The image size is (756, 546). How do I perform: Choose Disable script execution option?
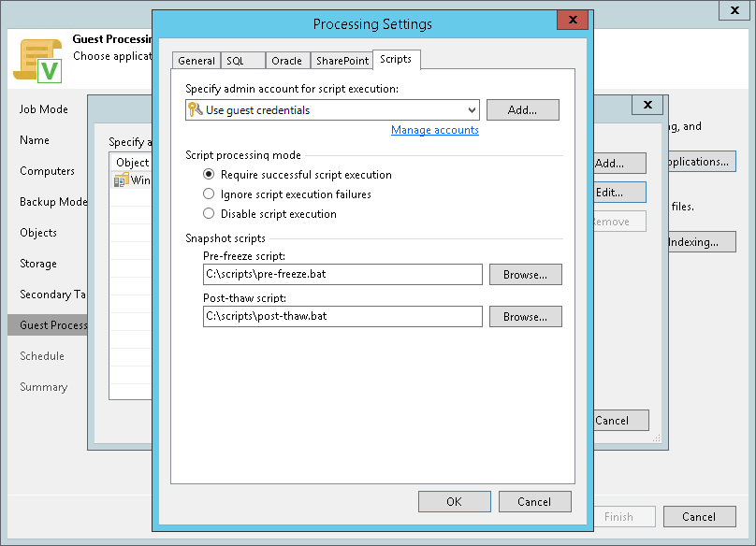click(x=210, y=214)
